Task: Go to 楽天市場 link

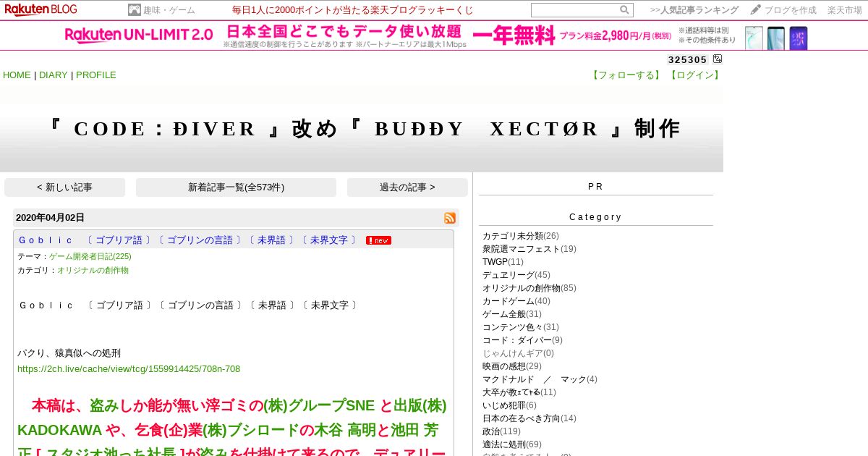Action: click(x=845, y=10)
